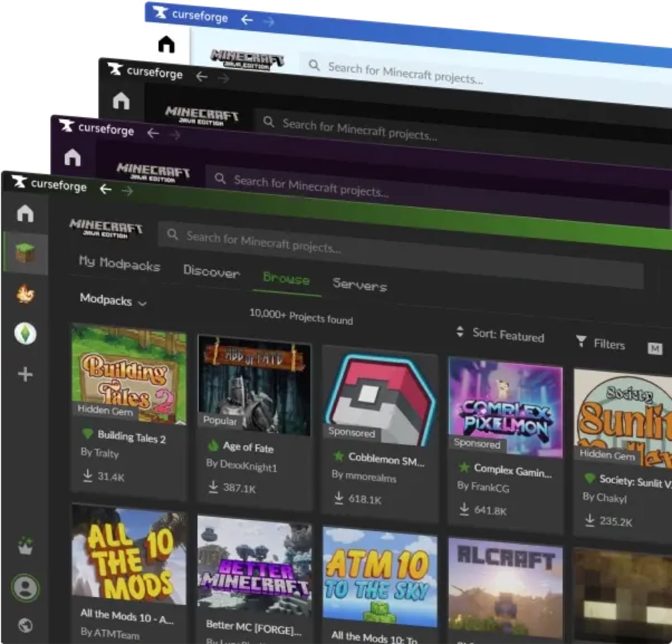Click the search magnifier icon in green window

(173, 234)
